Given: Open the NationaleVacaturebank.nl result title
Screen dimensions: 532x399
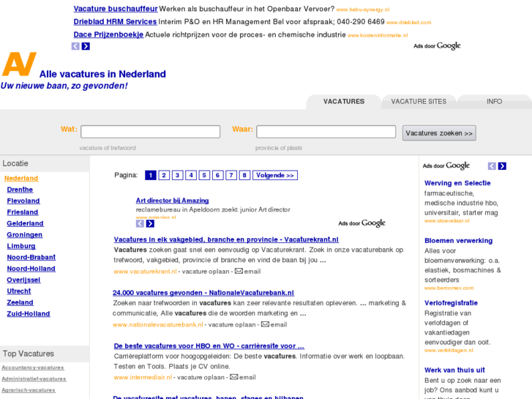Looking at the screenshot, I should [203, 293].
